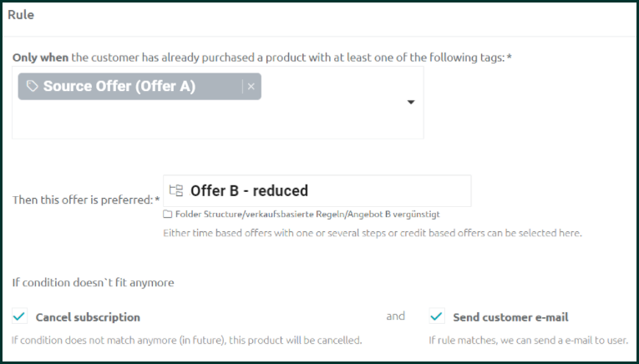
Task: Click the tag icon on Source Offer chip
Action: (x=33, y=86)
